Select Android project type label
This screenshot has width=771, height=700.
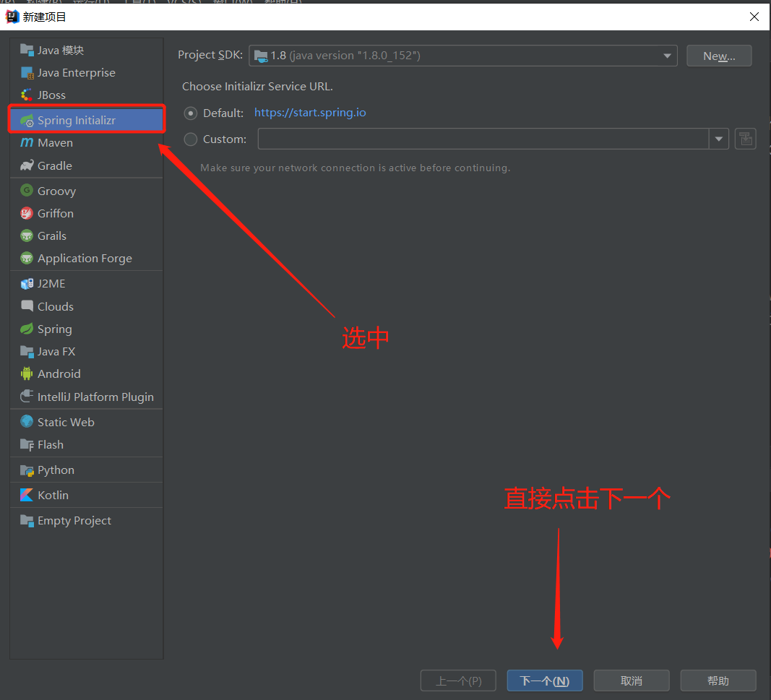pos(59,374)
